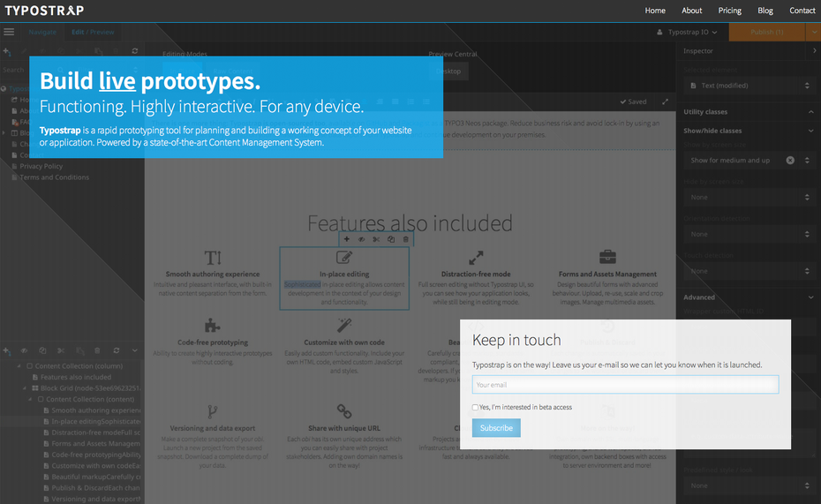The height and width of the screenshot is (504, 821).
Task: Click the Share with unique URL link icon
Action: (344, 411)
